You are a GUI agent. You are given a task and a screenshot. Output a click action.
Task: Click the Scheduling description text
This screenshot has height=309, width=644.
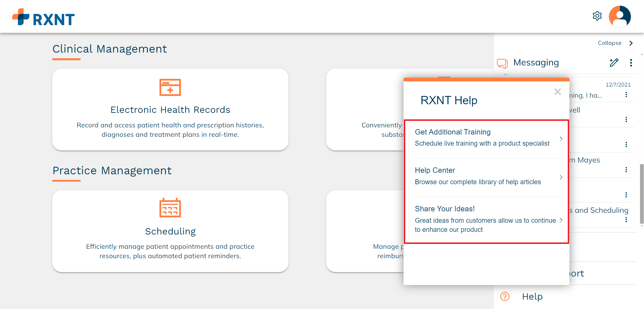pyautogui.click(x=170, y=251)
